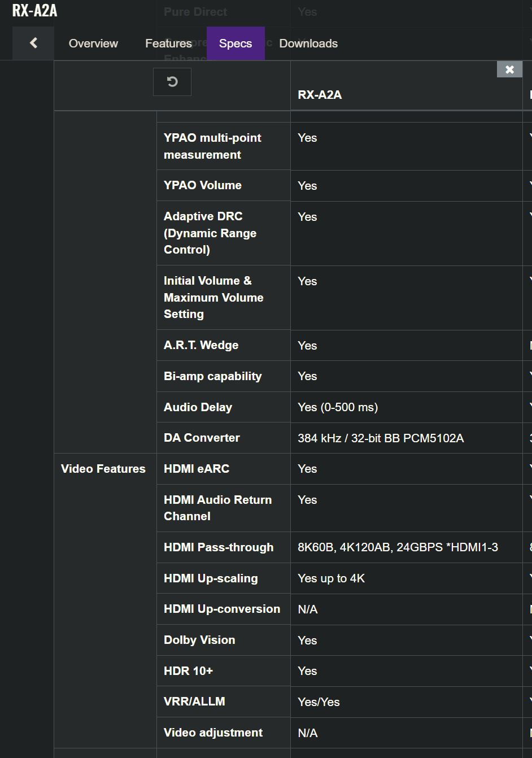The height and width of the screenshot is (758, 532).
Task: Select the '384 kHz / 32-bit BB PCM5102A' value
Action: click(381, 438)
